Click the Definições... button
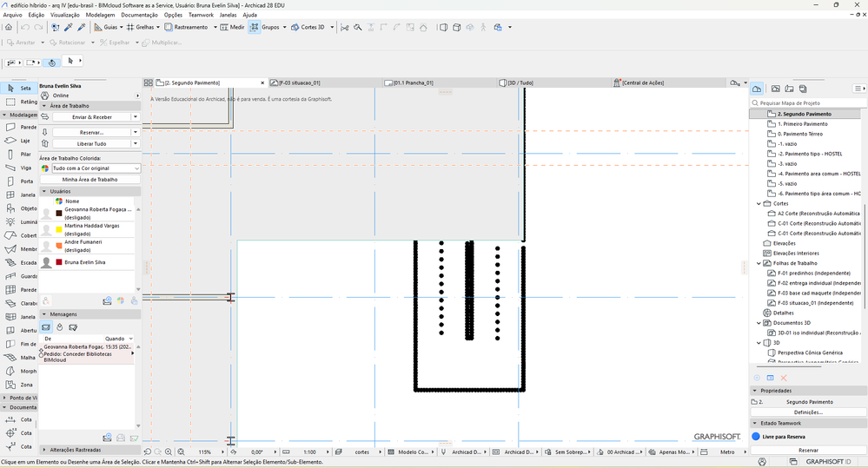The height and width of the screenshot is (468, 868). [808, 412]
